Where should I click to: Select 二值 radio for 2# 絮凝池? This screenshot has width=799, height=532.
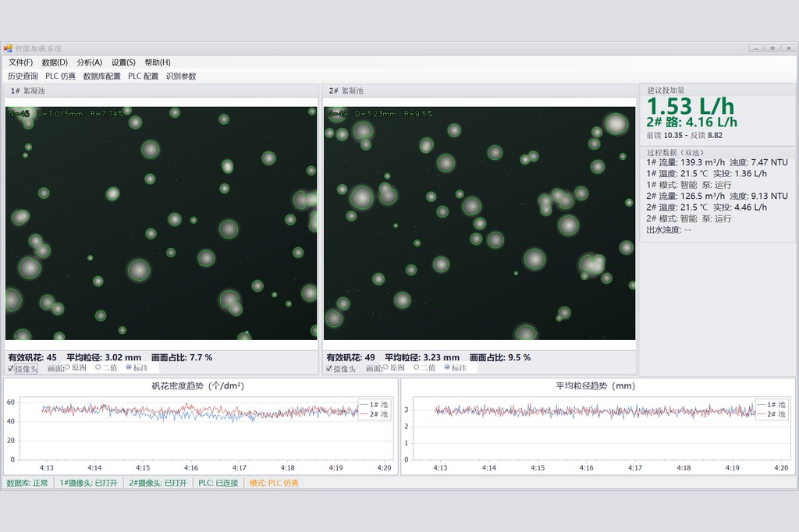pyautogui.click(x=424, y=367)
